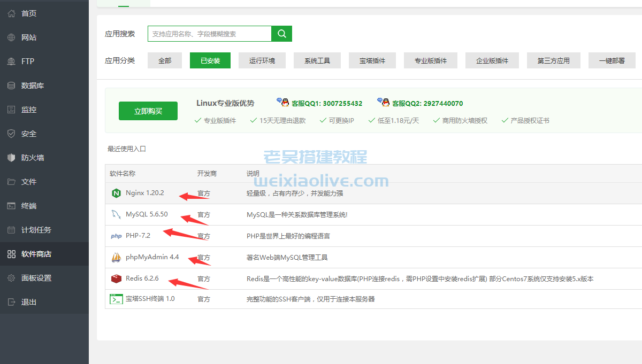Click the MySQL dolphin icon
The image size is (642, 364).
116,214
